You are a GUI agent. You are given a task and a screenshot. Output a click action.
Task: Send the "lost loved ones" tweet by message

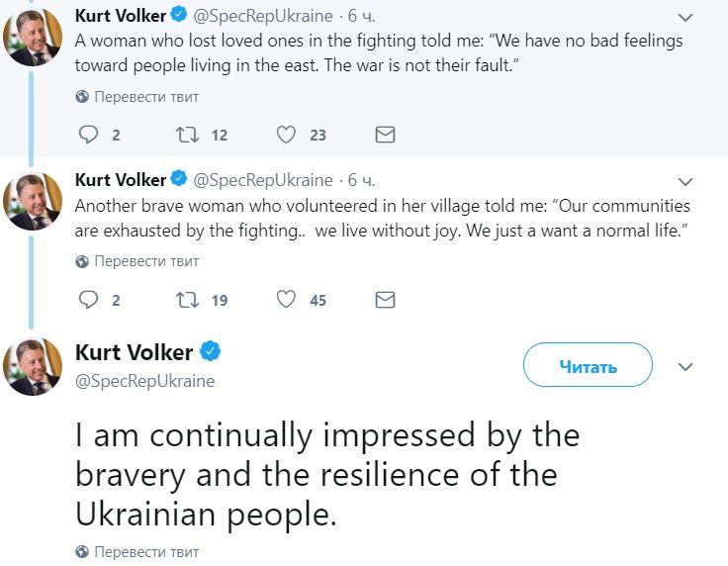click(385, 135)
